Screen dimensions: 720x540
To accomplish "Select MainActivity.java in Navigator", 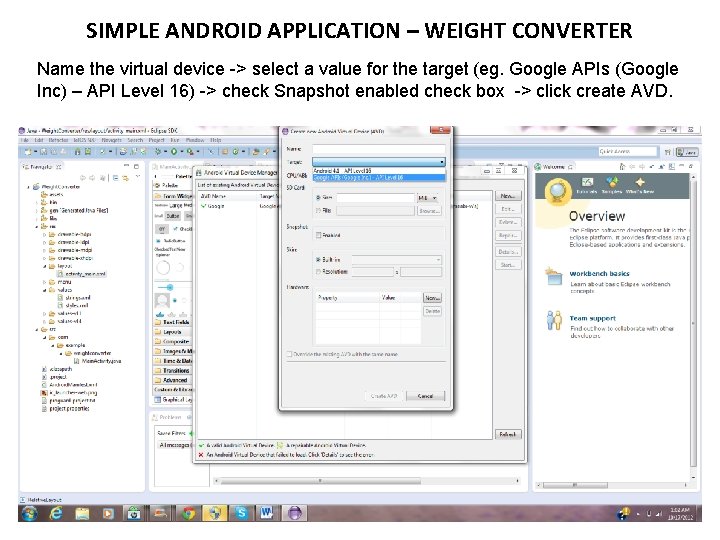I will coord(98,361).
